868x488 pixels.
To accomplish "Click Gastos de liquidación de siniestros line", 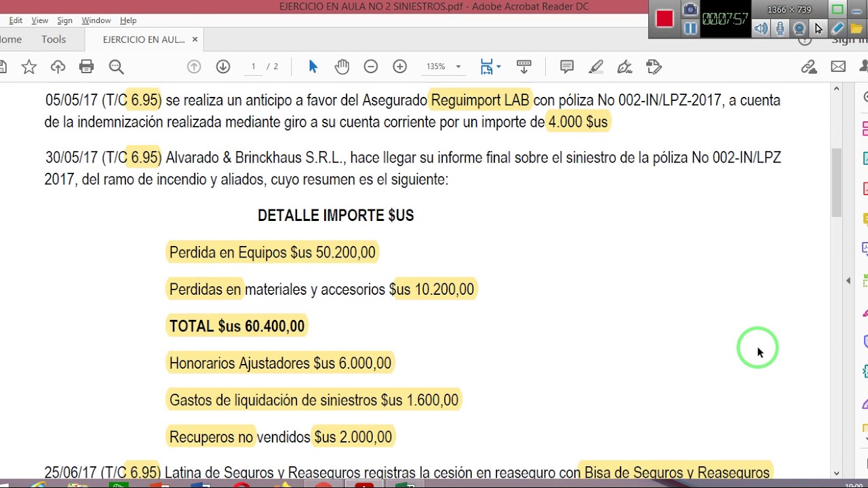I will [x=314, y=400].
